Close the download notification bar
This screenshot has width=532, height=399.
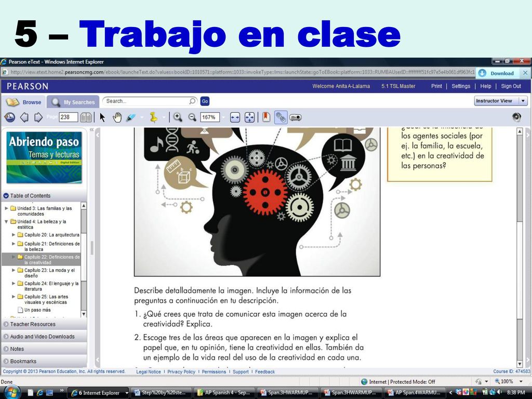[525, 73]
